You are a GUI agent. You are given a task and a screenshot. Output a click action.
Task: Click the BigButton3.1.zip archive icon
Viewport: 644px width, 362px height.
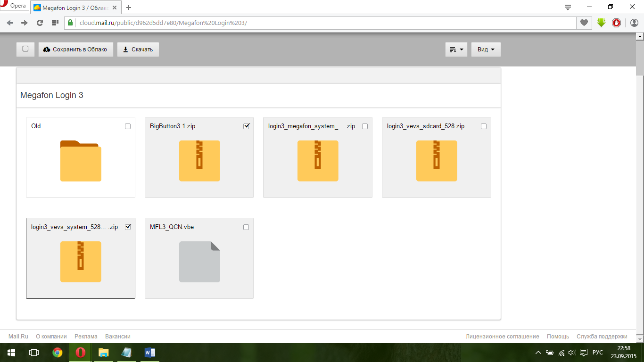click(x=199, y=161)
